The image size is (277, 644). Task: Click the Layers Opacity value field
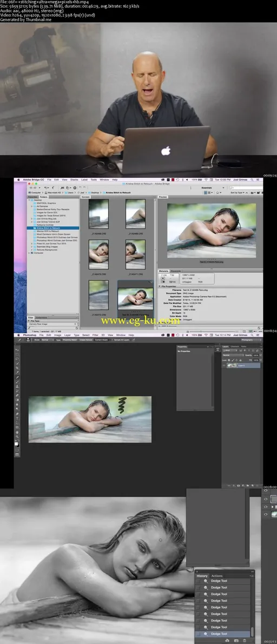255,355
